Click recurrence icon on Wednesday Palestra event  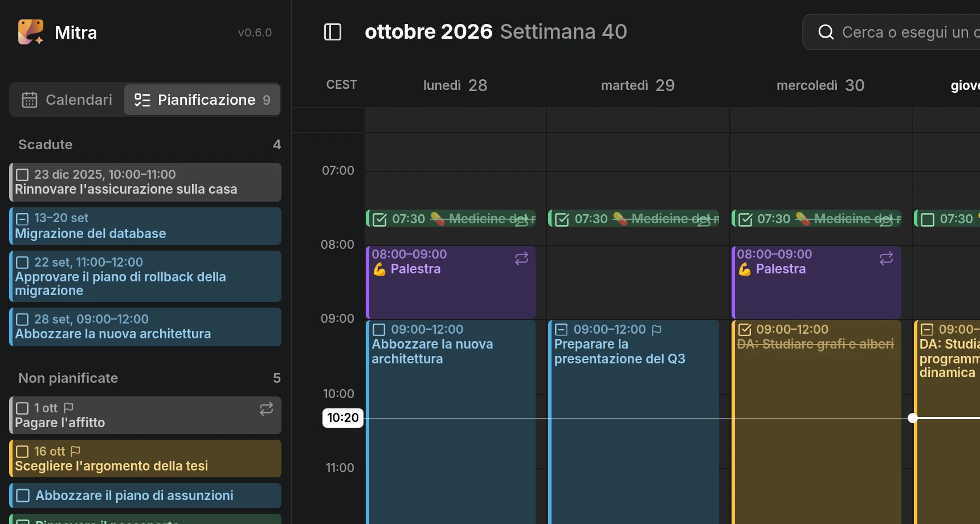[x=886, y=259]
